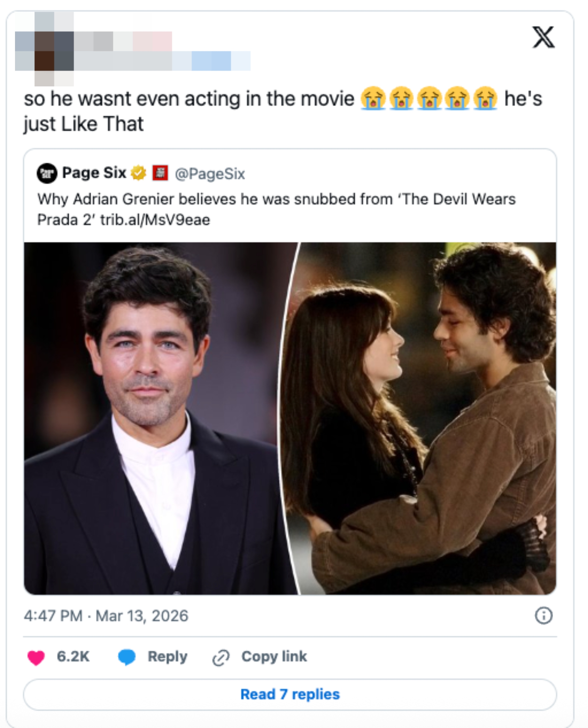Click the red affiliation badge beside Page Six

pos(160,173)
